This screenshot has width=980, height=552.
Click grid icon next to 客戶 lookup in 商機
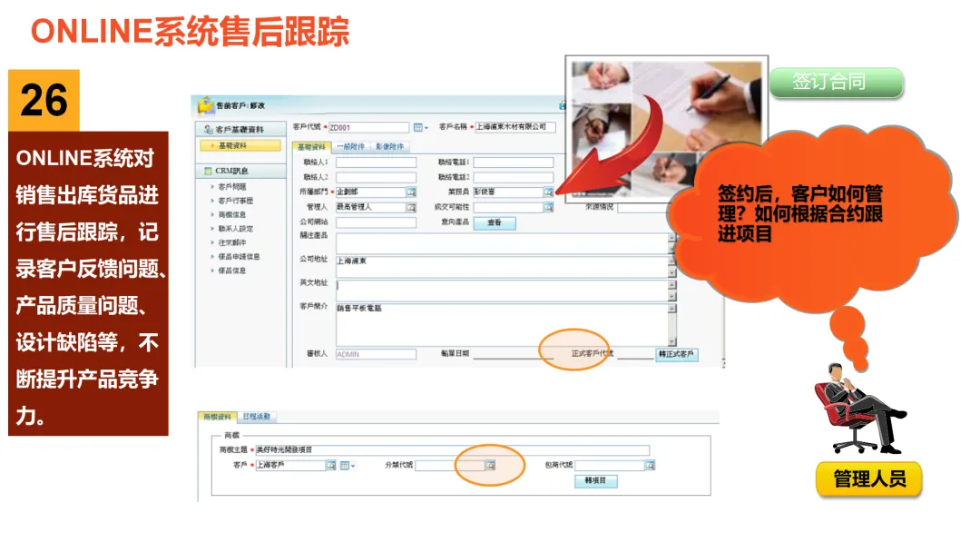click(x=345, y=465)
